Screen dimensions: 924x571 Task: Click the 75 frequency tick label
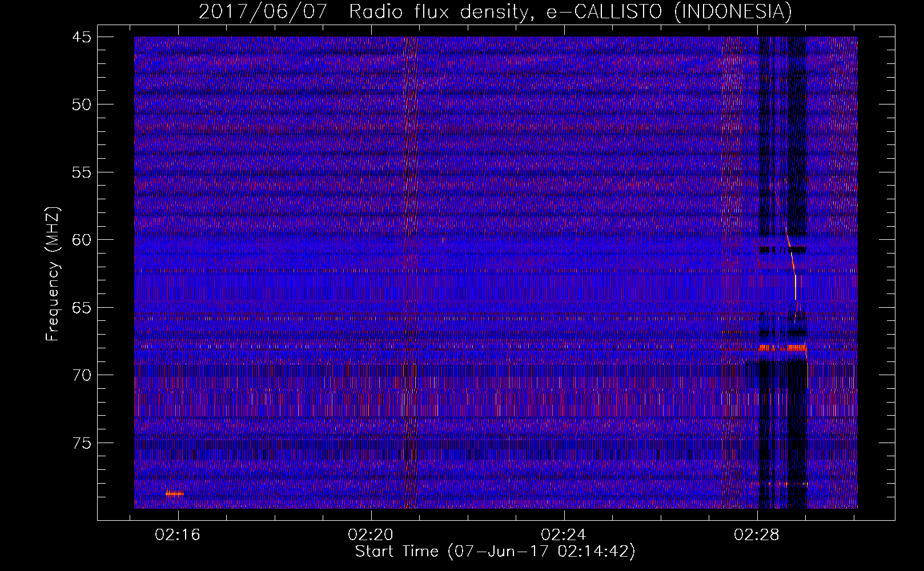[x=82, y=443]
